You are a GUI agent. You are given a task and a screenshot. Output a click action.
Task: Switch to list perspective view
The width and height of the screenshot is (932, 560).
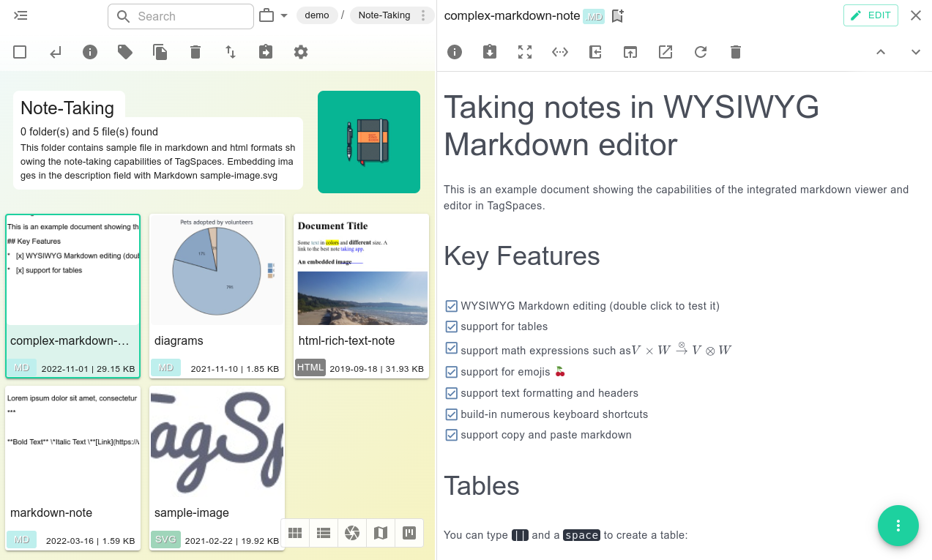coord(324,533)
